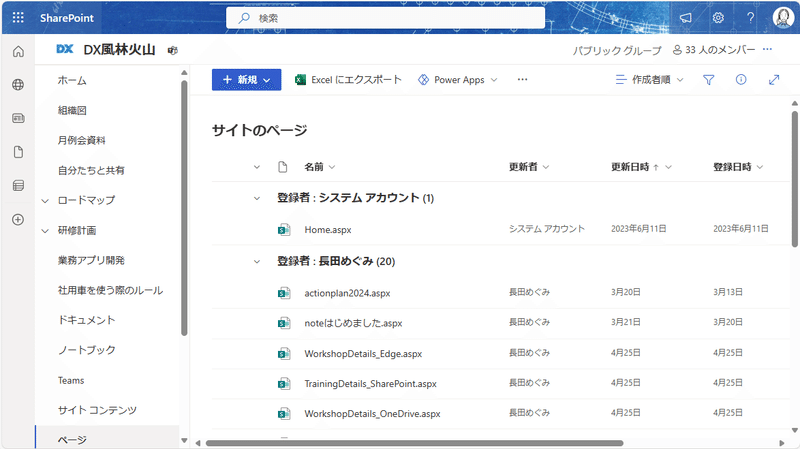
Task: Open サイト コンテンツ in navigation
Action: click(97, 410)
